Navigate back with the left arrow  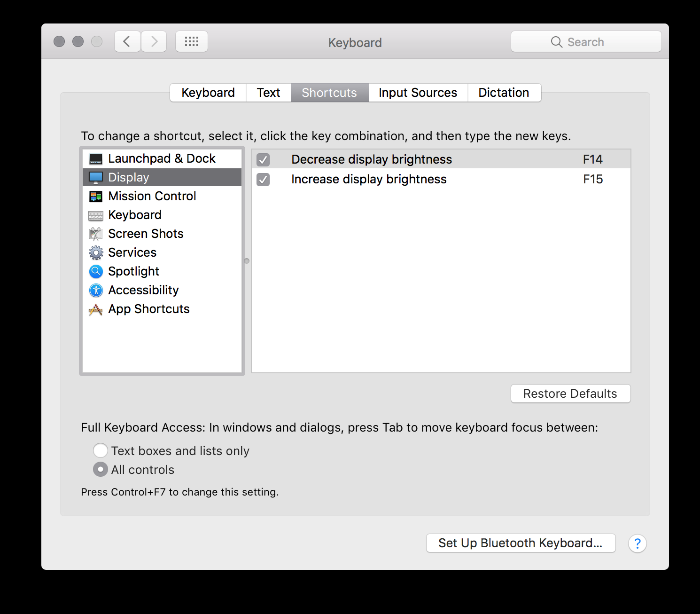pyautogui.click(x=127, y=41)
